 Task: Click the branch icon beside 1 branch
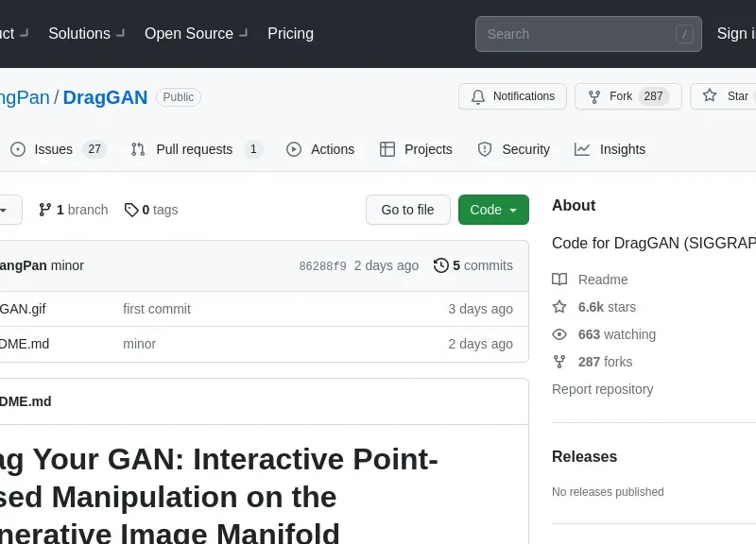[44, 210]
